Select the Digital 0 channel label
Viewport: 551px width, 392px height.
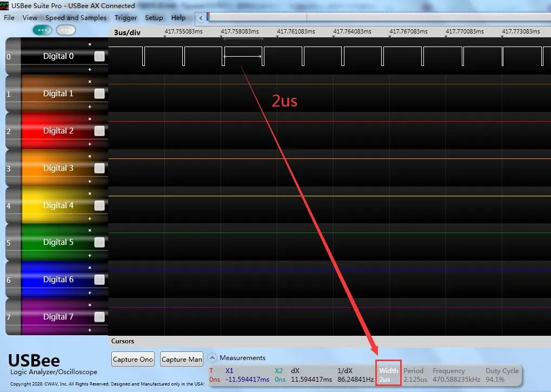(58, 56)
